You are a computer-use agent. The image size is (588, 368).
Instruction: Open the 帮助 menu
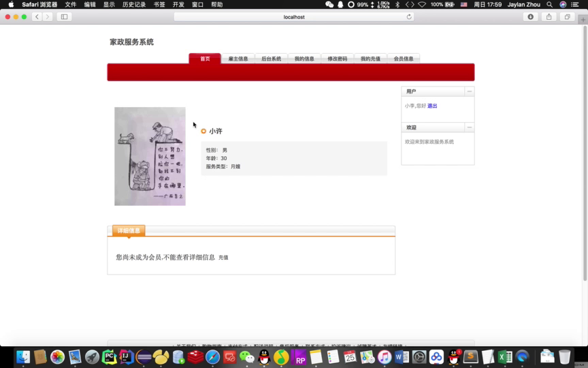tap(216, 5)
